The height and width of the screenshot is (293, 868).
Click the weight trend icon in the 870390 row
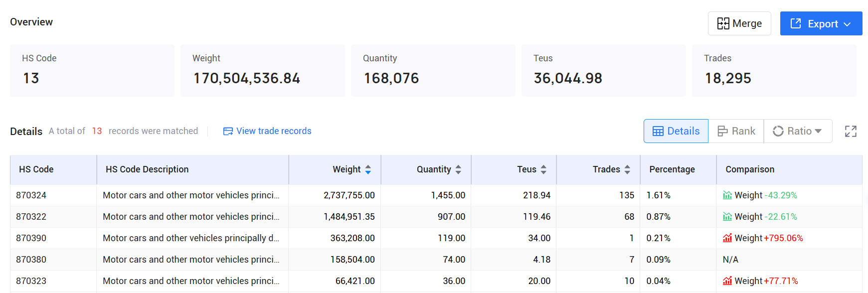point(727,238)
